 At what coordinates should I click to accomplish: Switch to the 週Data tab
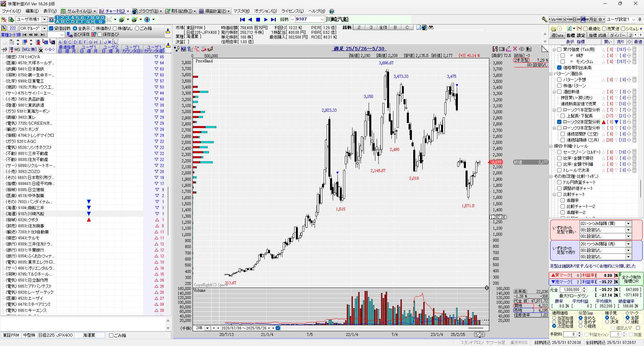(x=557, y=35)
